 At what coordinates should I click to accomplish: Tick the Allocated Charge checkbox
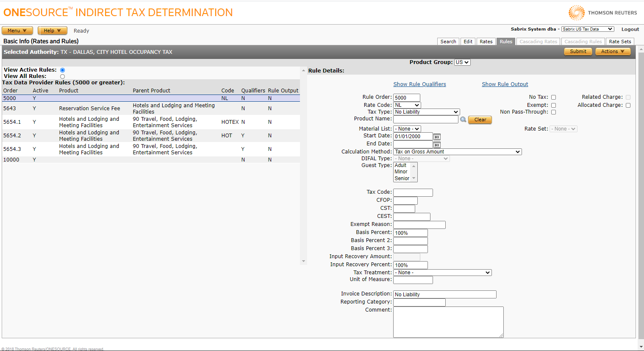628,105
